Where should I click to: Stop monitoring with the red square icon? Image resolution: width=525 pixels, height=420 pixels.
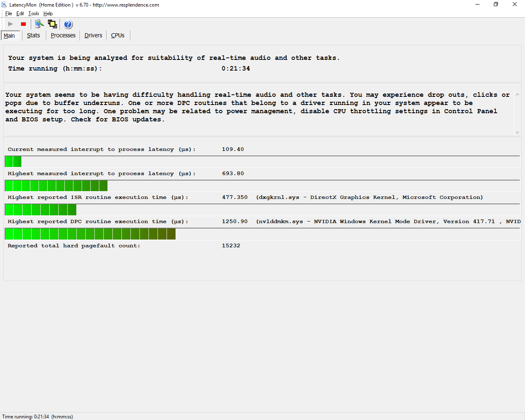point(23,24)
